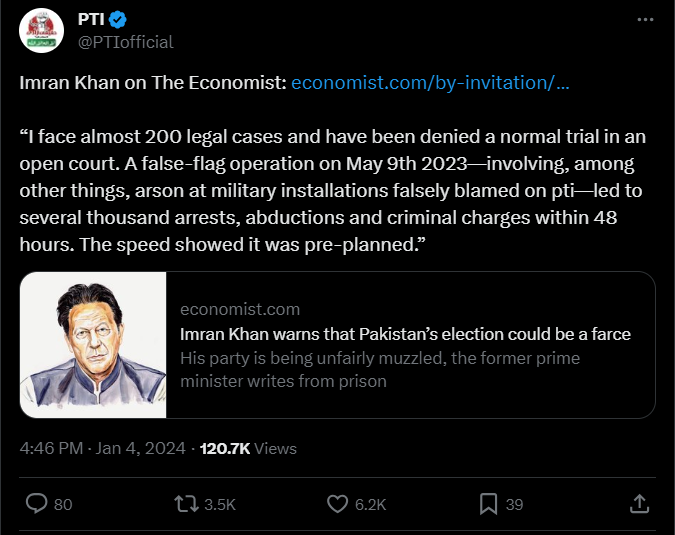The image size is (675, 535).
Task: Click the 80 replies count
Action: [63, 505]
